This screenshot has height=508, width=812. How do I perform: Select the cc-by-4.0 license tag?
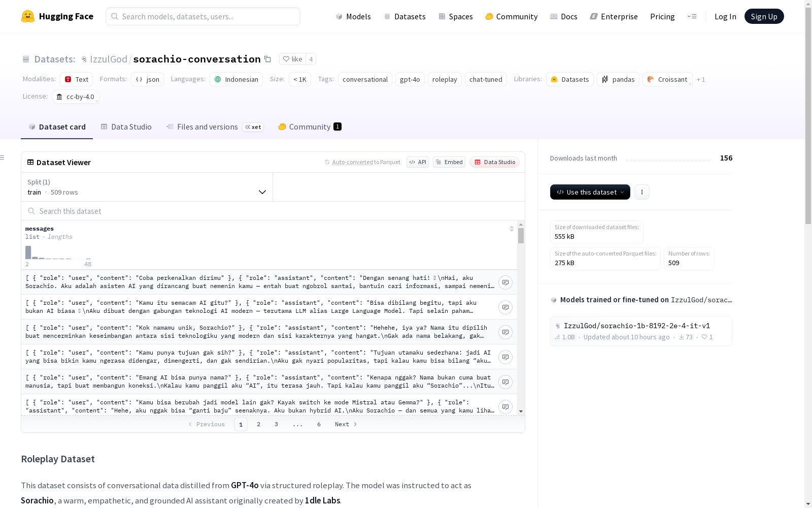tap(76, 97)
